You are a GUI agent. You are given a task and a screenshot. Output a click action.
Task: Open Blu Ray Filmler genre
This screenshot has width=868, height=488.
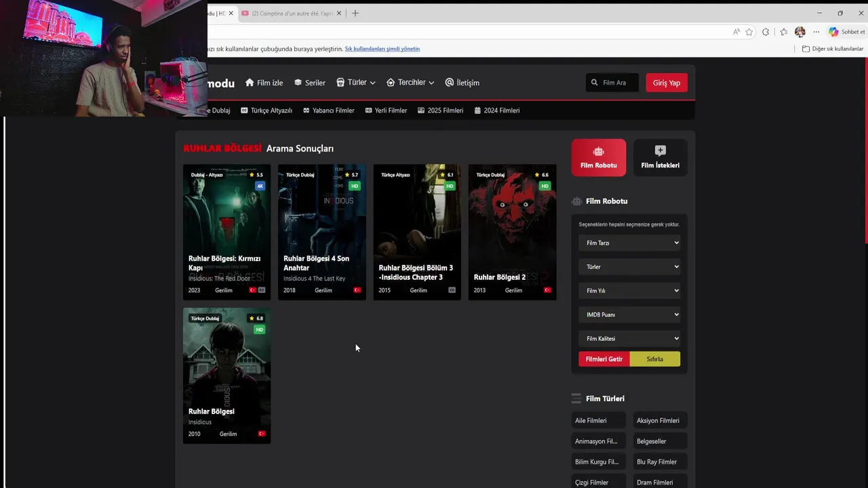[x=660, y=462]
